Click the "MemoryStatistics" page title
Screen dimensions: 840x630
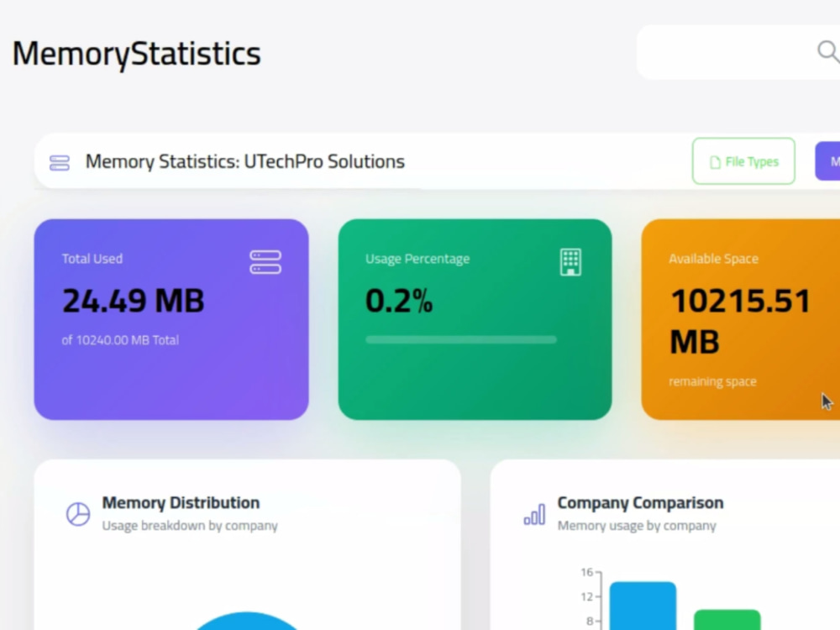pos(137,54)
